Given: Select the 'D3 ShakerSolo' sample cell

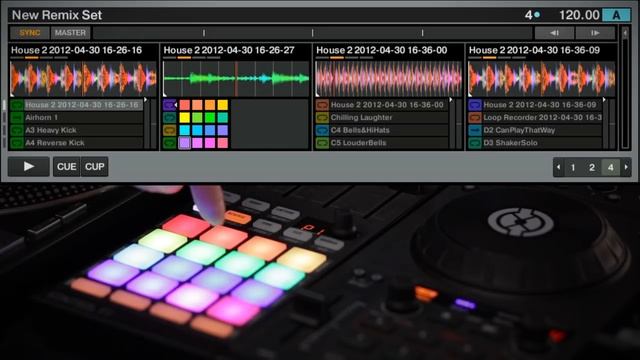Looking at the screenshot, I should pyautogui.click(x=542, y=143).
